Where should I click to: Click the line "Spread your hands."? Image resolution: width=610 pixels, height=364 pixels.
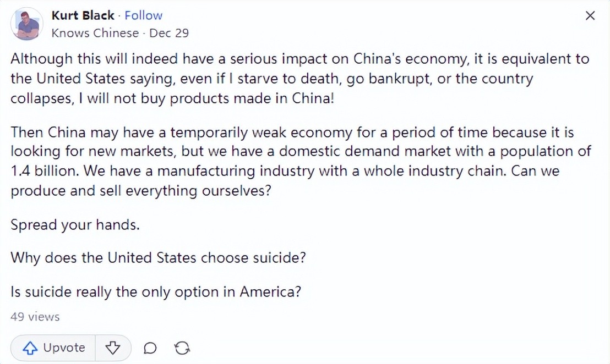pos(75,225)
